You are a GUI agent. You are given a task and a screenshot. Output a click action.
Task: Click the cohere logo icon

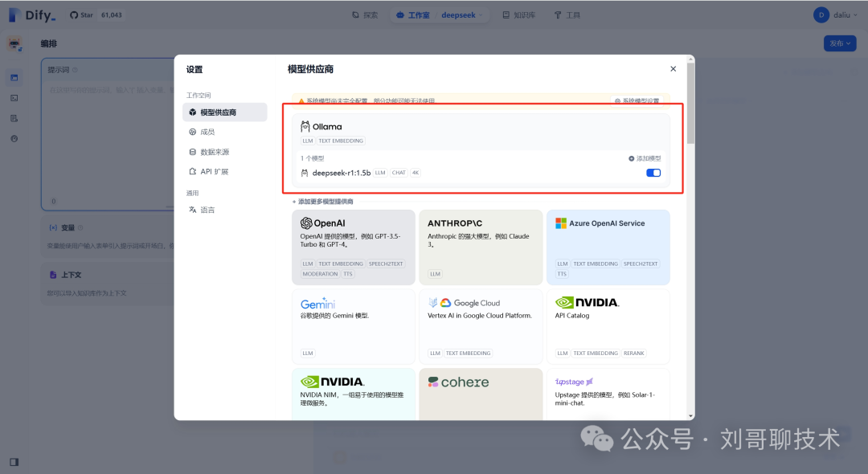pyautogui.click(x=433, y=382)
